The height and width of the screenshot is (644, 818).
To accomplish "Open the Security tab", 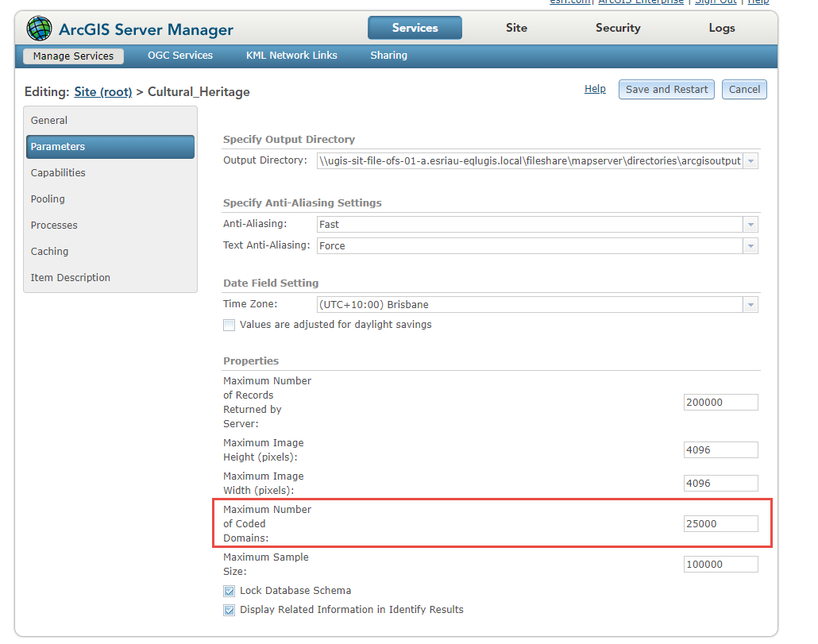I will pyautogui.click(x=618, y=28).
